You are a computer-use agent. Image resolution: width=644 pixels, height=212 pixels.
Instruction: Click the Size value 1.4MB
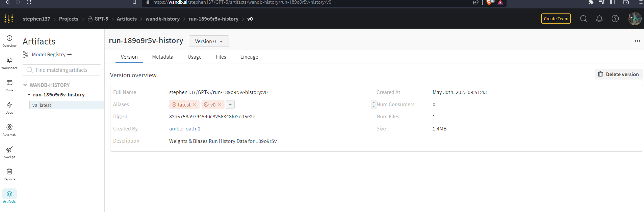coord(439,129)
